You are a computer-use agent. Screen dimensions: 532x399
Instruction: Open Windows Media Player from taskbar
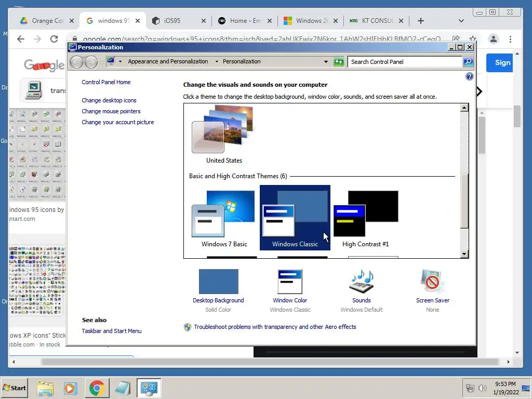pyautogui.click(x=70, y=388)
